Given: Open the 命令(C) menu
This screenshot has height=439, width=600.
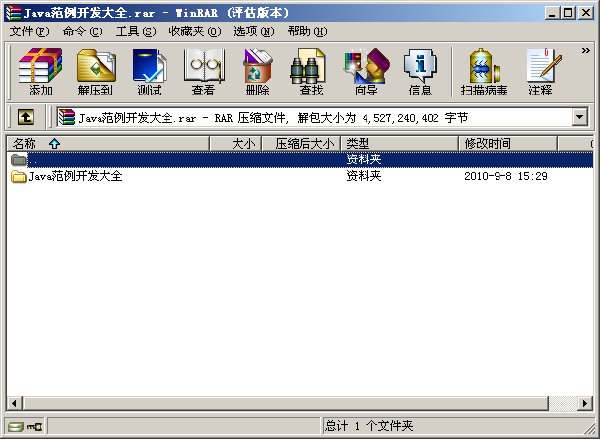Looking at the screenshot, I should pos(82,31).
